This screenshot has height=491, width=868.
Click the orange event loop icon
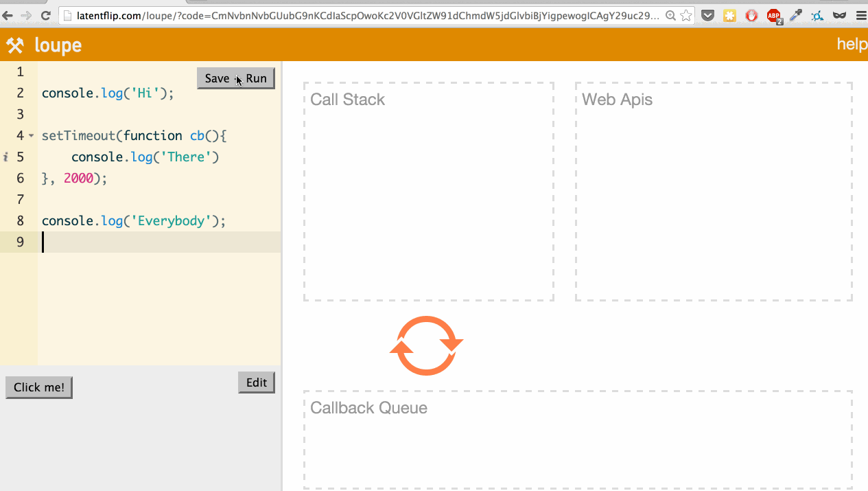click(426, 345)
